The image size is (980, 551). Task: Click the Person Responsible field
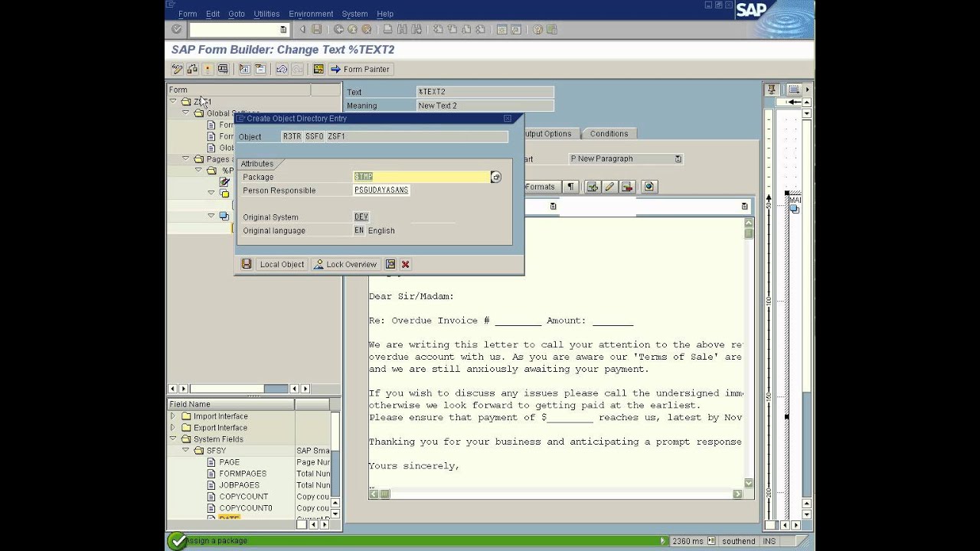click(381, 191)
